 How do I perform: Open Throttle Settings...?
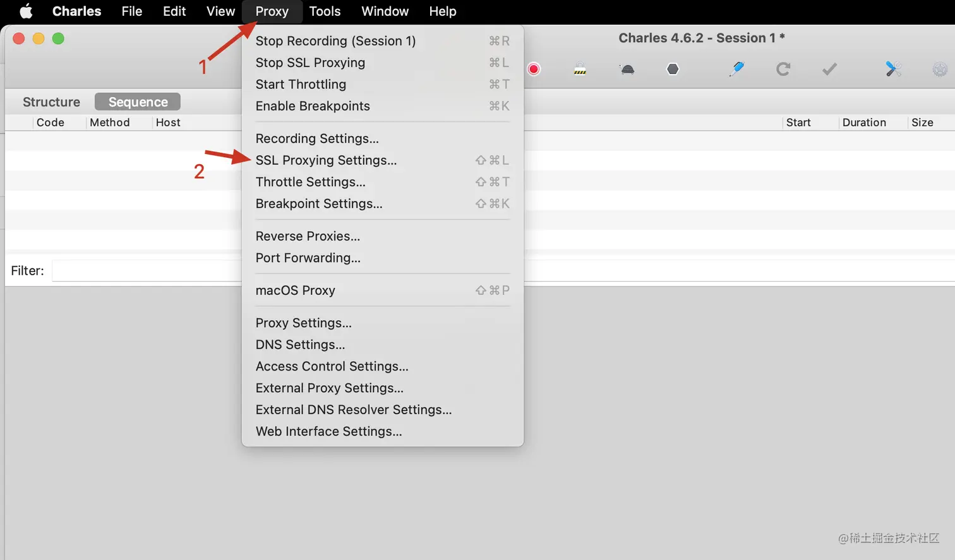point(382,182)
